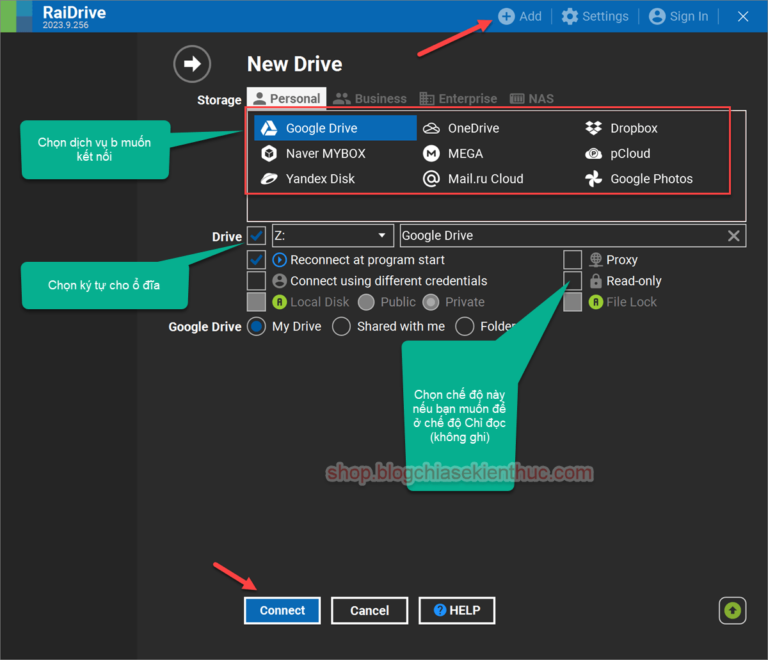Enable the Proxy checkbox
The image size is (768, 660).
[572, 260]
